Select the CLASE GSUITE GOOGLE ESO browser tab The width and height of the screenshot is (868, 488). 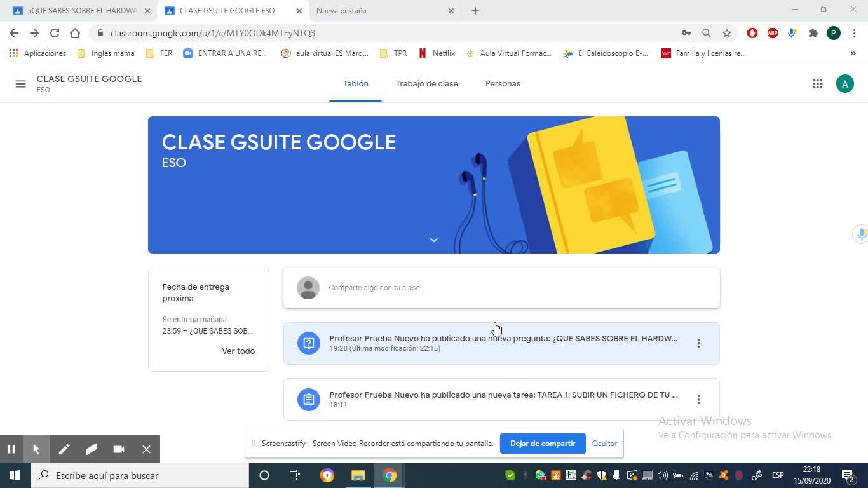click(232, 11)
